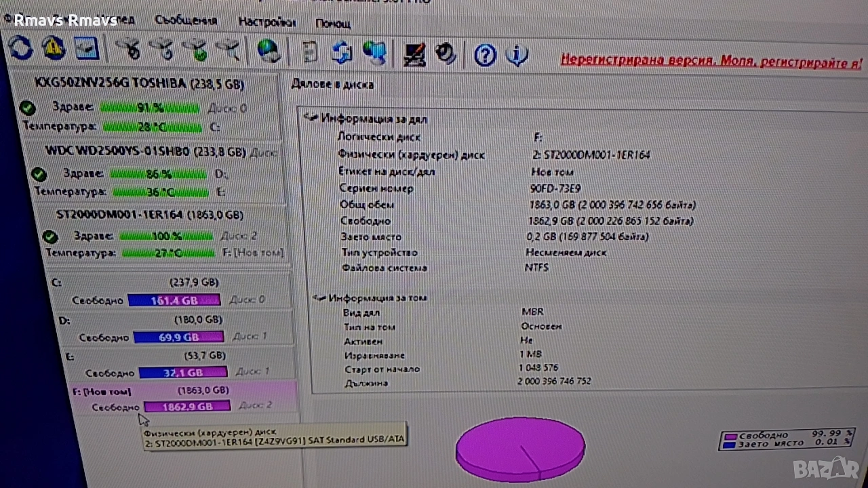Select the E: partition row
This screenshot has width=868, height=488.
click(179, 365)
